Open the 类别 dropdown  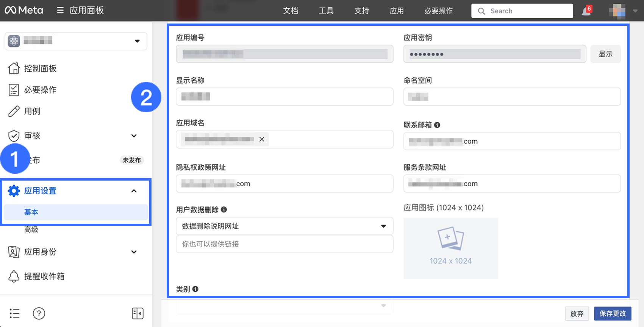(284, 306)
